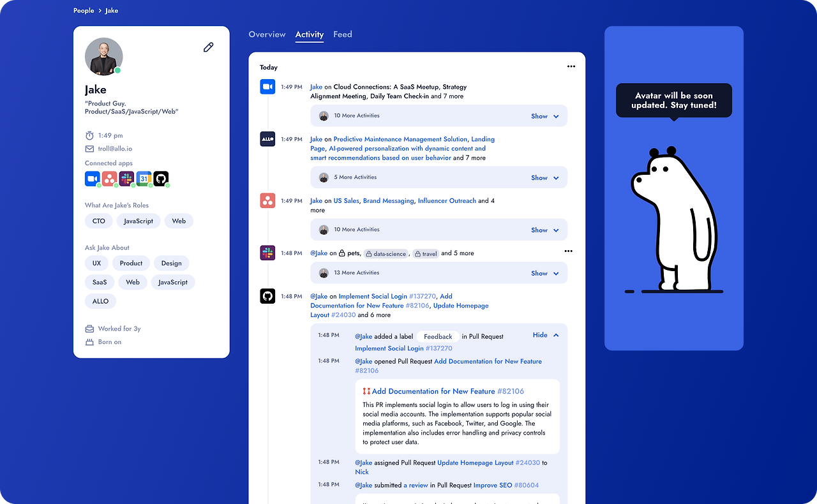Switch to the Overview tab
Viewport: 817px width, 504px height.
coord(267,34)
